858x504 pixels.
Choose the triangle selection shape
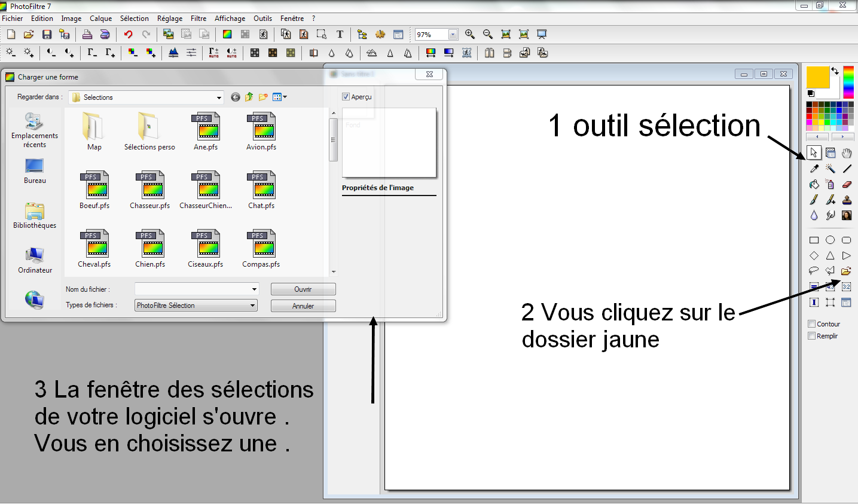point(830,256)
